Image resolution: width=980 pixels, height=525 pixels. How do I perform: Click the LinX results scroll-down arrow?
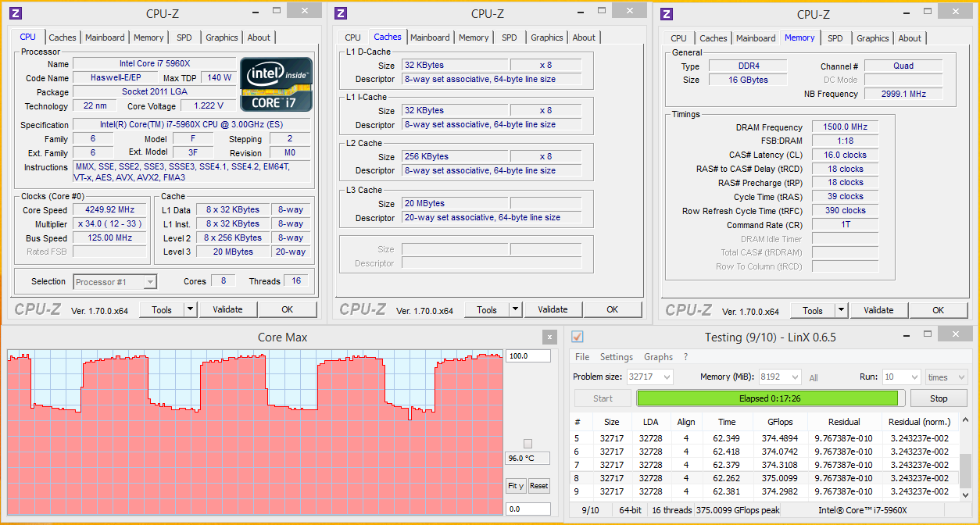(965, 495)
